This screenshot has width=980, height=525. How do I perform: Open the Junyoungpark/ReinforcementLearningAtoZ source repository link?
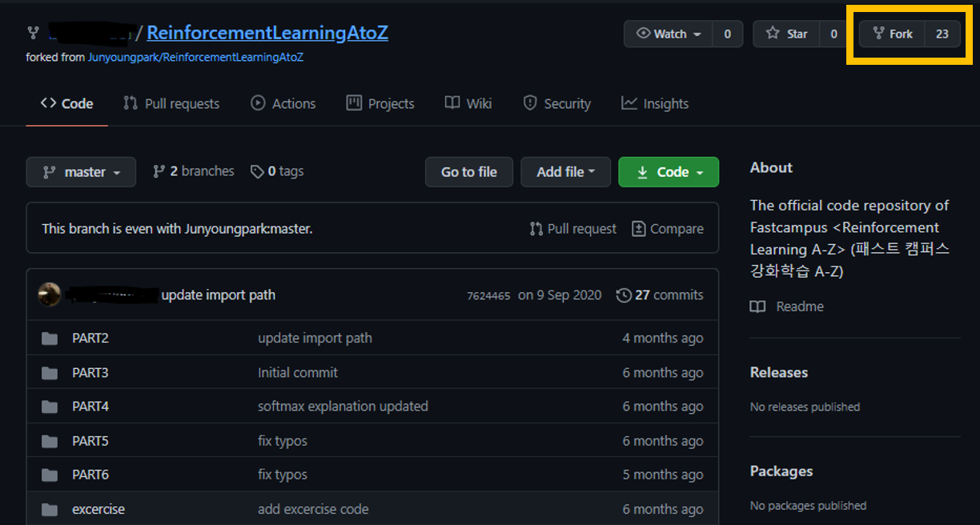coord(195,58)
